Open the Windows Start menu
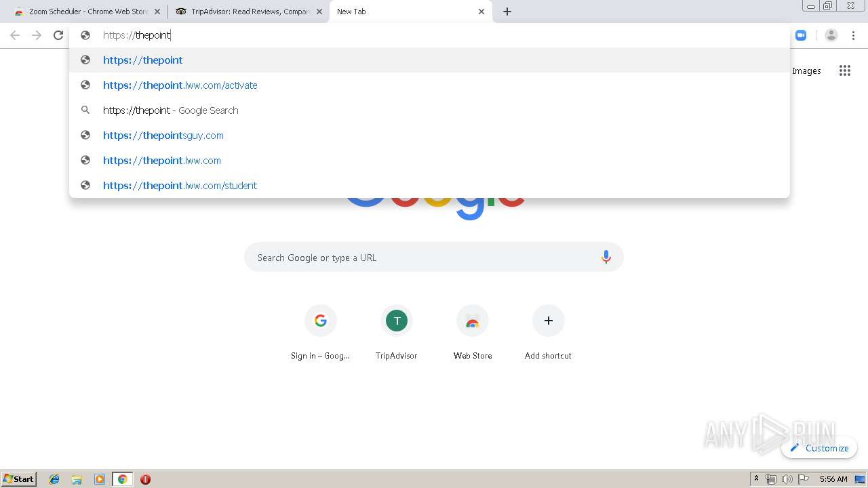The width and height of the screenshot is (868, 488). 19,479
